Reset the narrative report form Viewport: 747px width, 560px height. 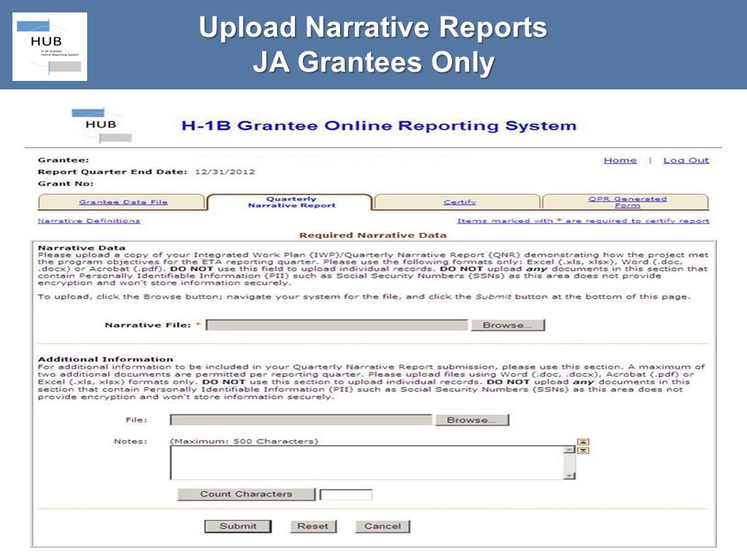point(313,527)
